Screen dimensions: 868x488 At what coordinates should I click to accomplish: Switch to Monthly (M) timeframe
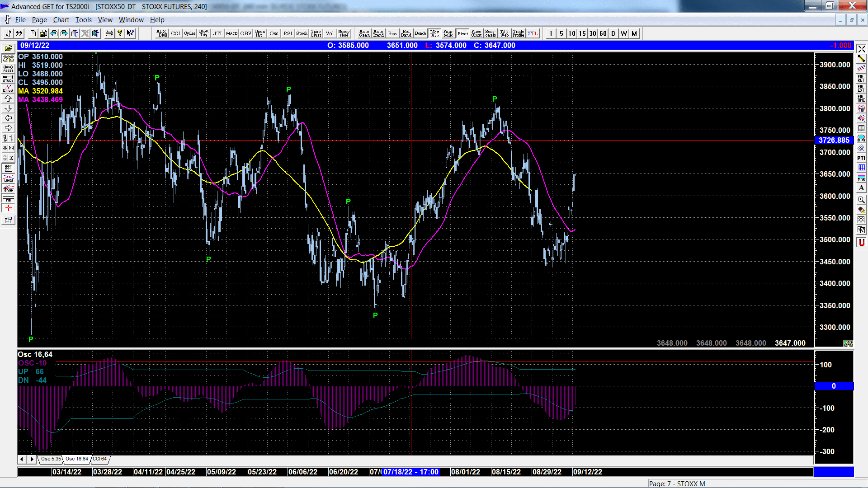click(634, 33)
